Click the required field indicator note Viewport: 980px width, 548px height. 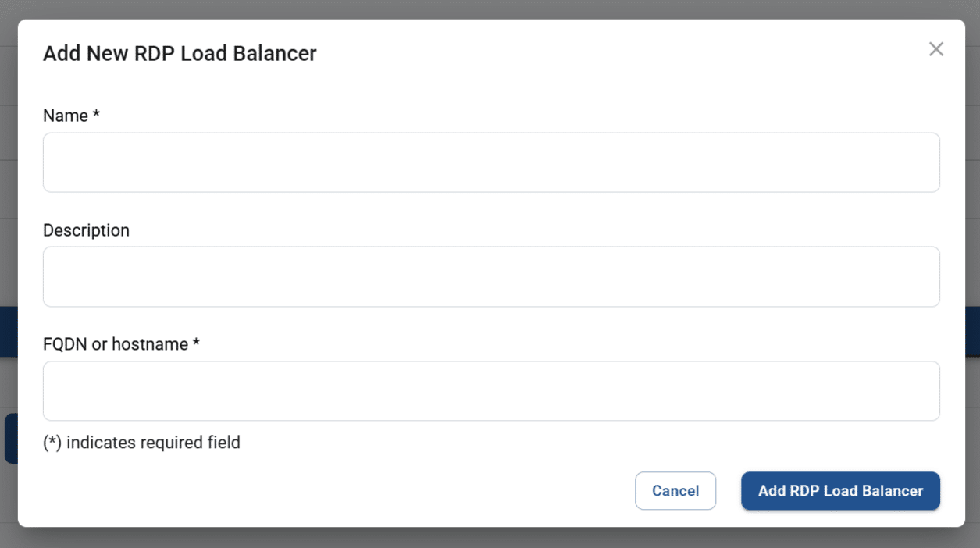(140, 442)
